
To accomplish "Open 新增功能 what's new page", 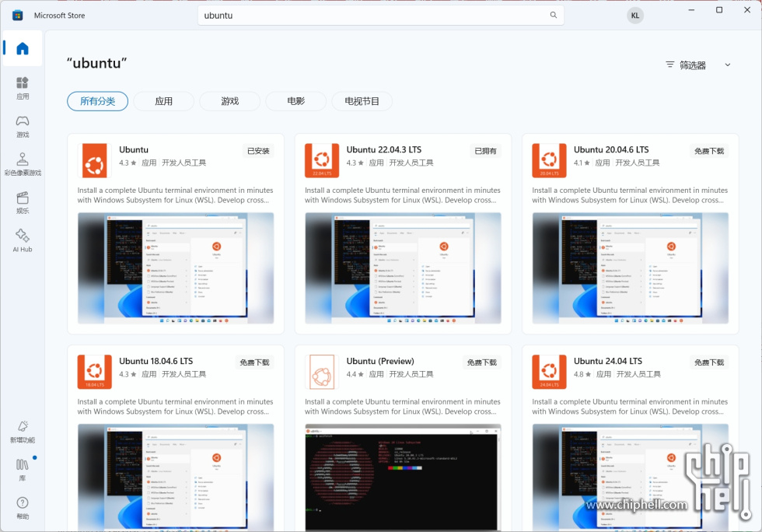I will (x=23, y=432).
